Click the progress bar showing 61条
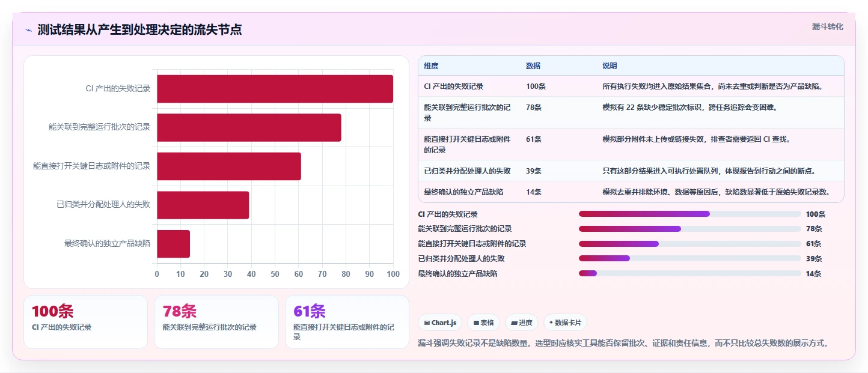 pyautogui.click(x=689, y=244)
